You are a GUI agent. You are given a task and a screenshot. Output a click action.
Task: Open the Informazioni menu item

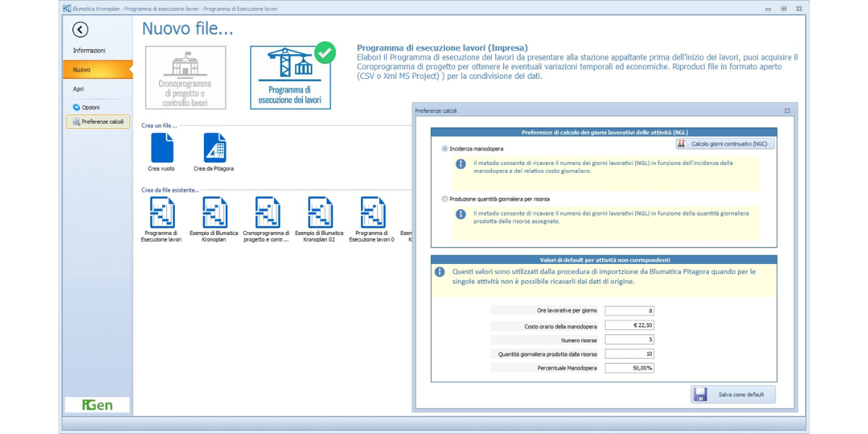coord(89,51)
